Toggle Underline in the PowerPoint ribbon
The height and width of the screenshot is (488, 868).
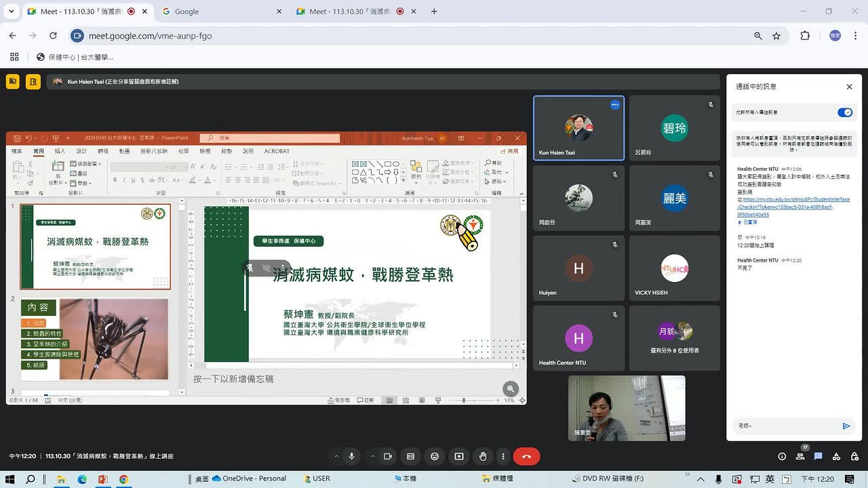click(x=134, y=180)
